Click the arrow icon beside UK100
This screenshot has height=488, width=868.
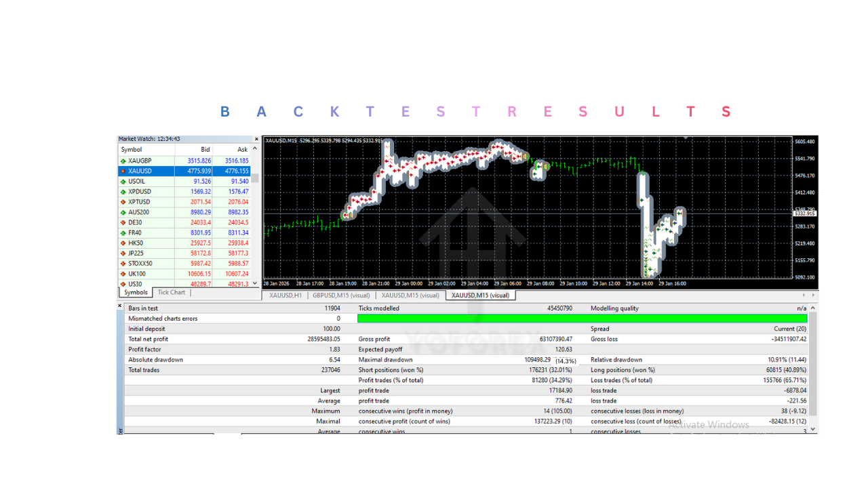coord(123,274)
